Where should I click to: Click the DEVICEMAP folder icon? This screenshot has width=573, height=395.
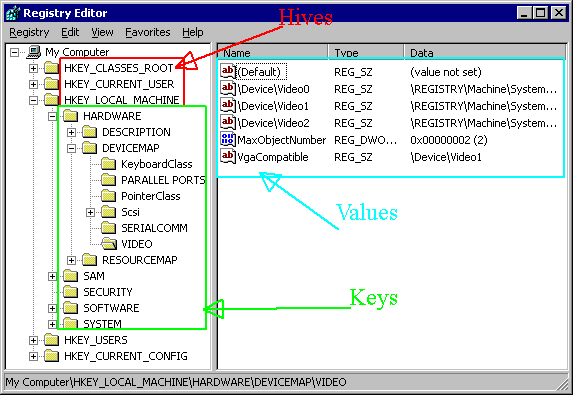click(x=90, y=148)
